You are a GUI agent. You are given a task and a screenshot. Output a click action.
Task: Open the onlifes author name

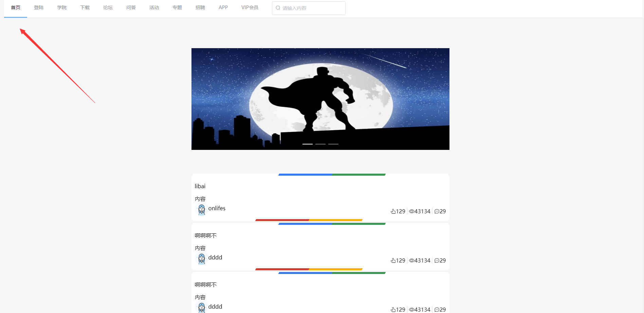pyautogui.click(x=217, y=208)
